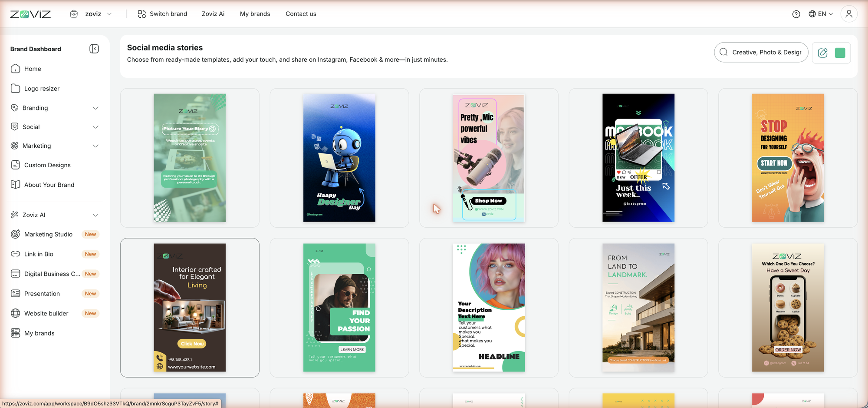This screenshot has width=868, height=408.
Task: Open Link in Bio
Action: [x=39, y=254]
